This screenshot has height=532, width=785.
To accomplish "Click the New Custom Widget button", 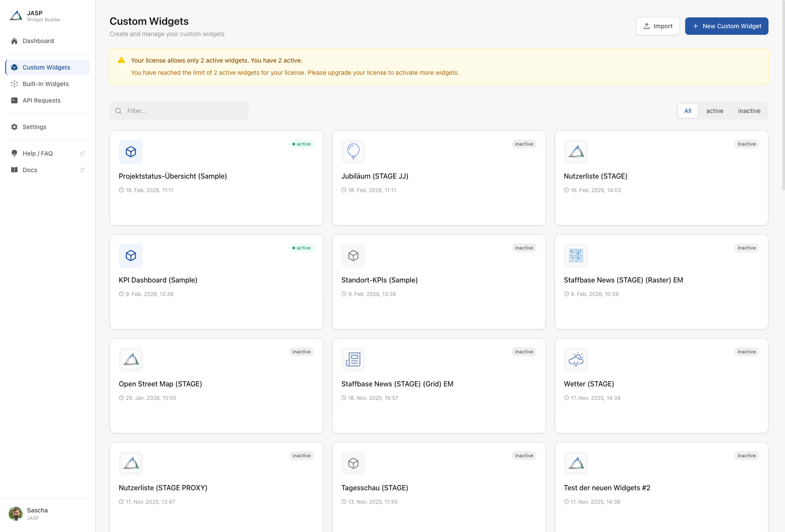I will 726,26.
